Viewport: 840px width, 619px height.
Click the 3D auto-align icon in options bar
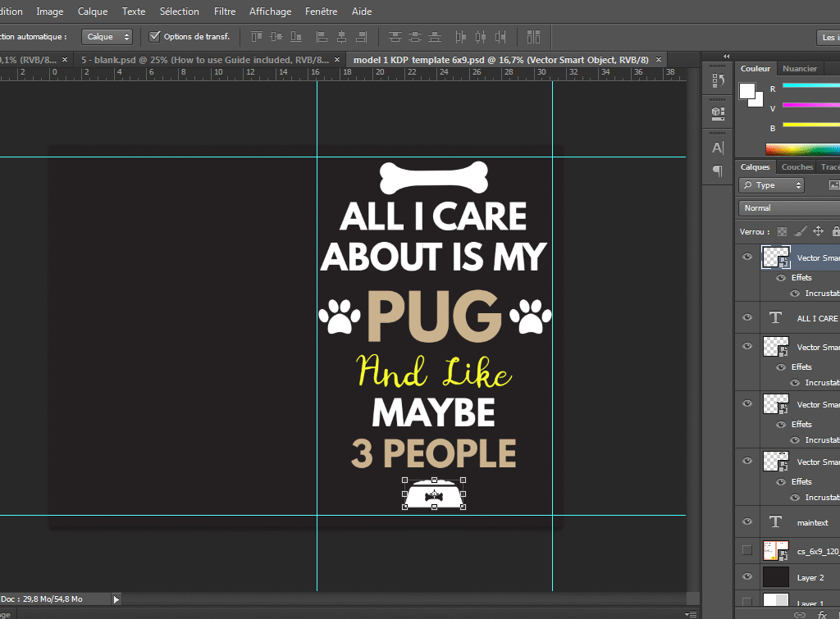coord(534,37)
